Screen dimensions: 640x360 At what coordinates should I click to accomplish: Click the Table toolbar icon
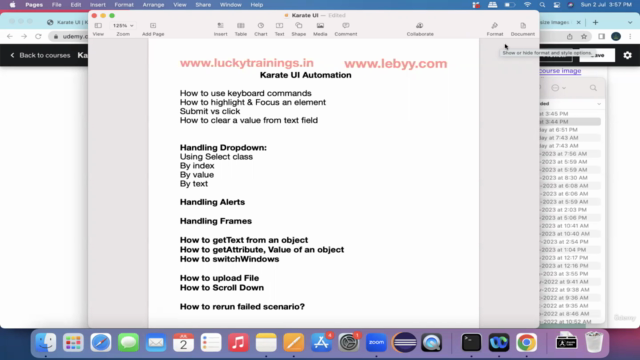(x=241, y=26)
